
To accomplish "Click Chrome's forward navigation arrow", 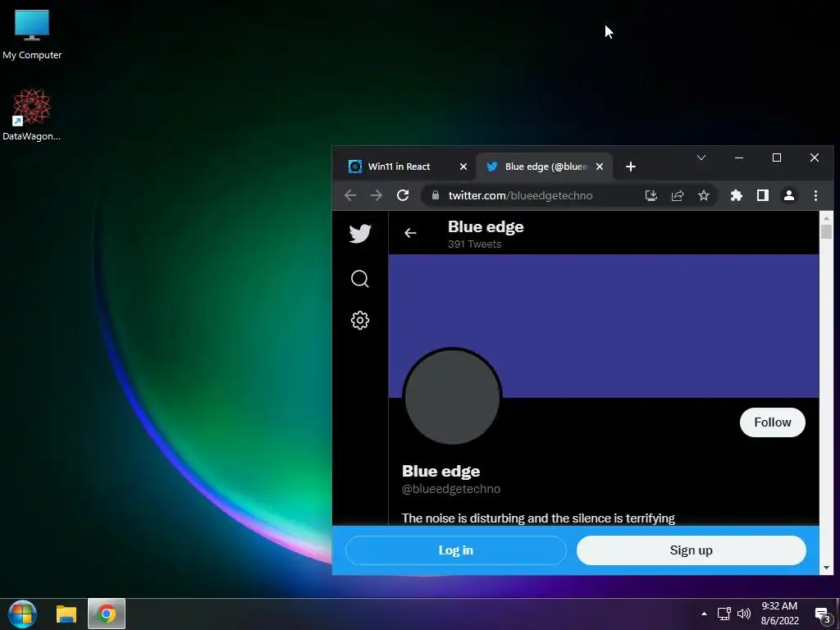I will (377, 195).
